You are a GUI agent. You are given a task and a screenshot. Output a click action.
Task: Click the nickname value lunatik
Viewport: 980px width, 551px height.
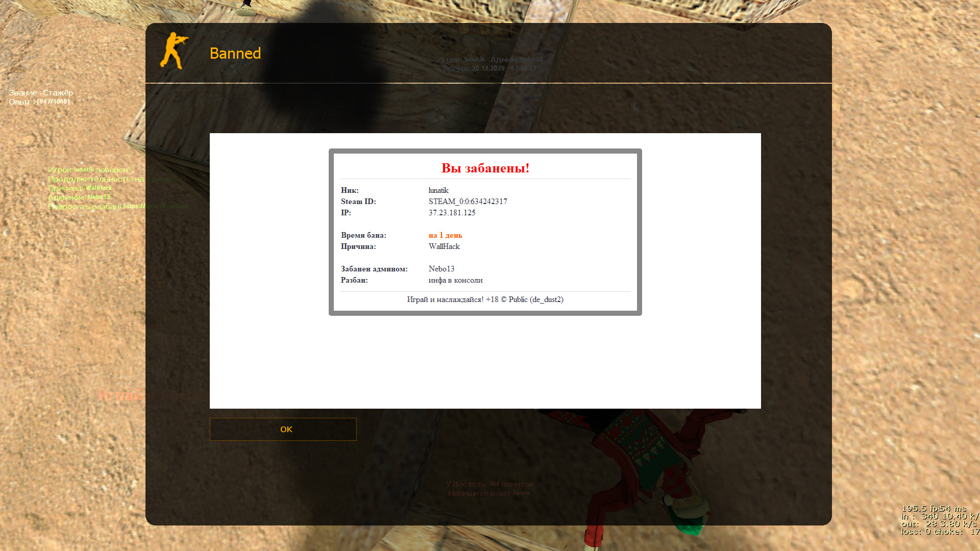438,190
